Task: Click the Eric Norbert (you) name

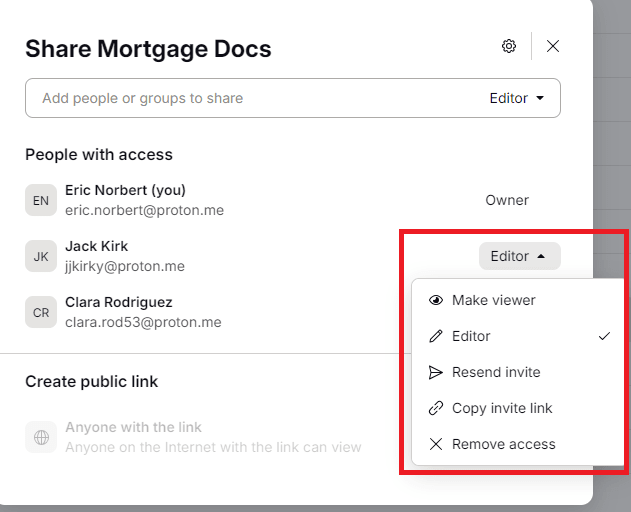Action: [125, 190]
